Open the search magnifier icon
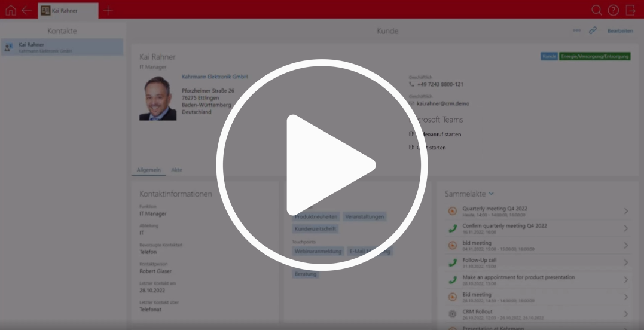This screenshot has height=330, width=644. tap(596, 10)
